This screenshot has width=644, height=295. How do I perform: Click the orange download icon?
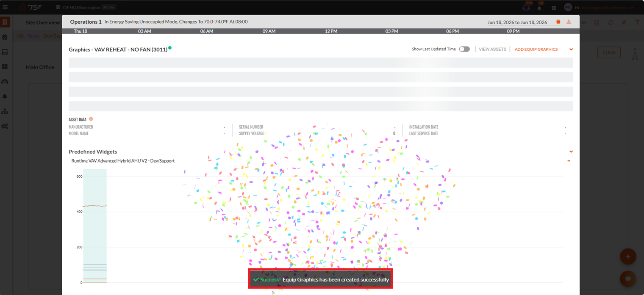click(x=569, y=22)
